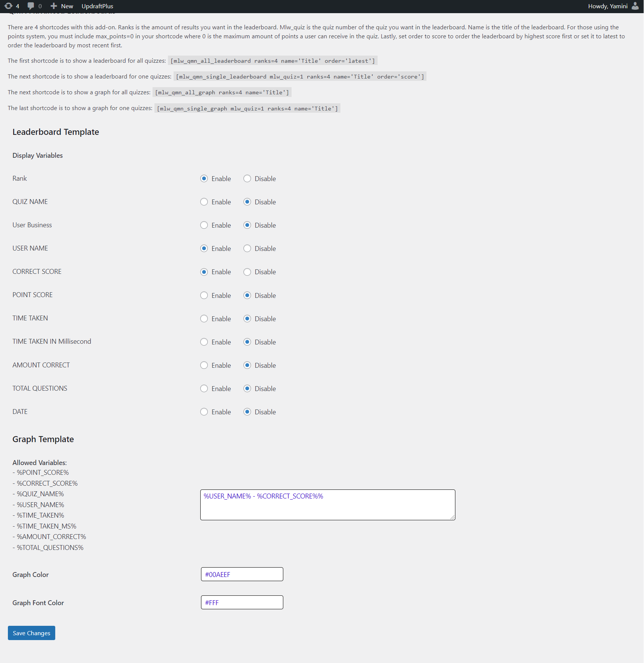Open the UpdraftPlus admin bar menu
This screenshot has width=644, height=663.
(97, 6)
